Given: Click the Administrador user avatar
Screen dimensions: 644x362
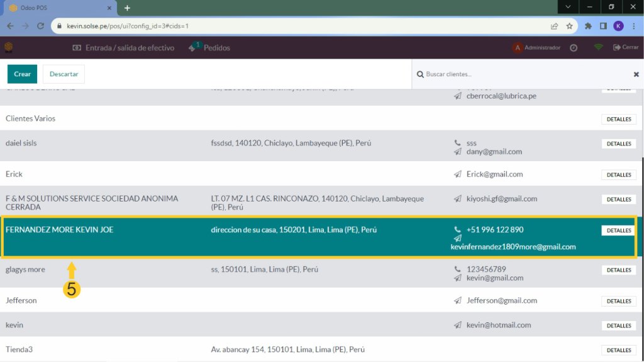Looking at the screenshot, I should 518,48.
